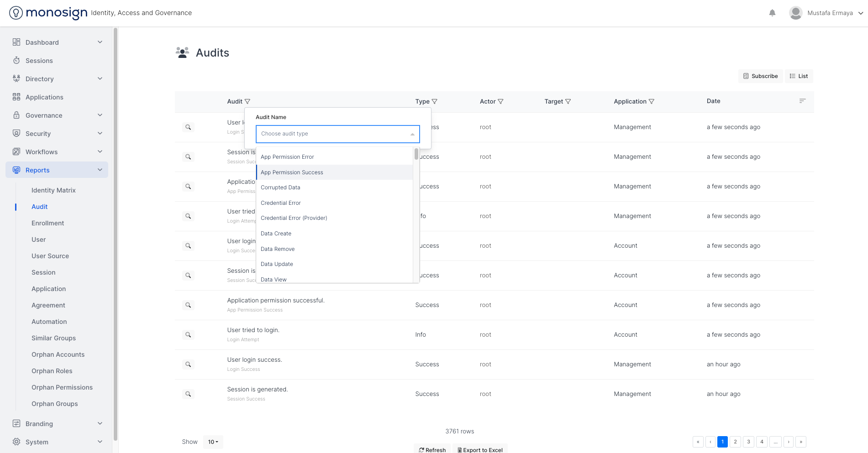Select App Permission Success from list

pyautogui.click(x=292, y=172)
